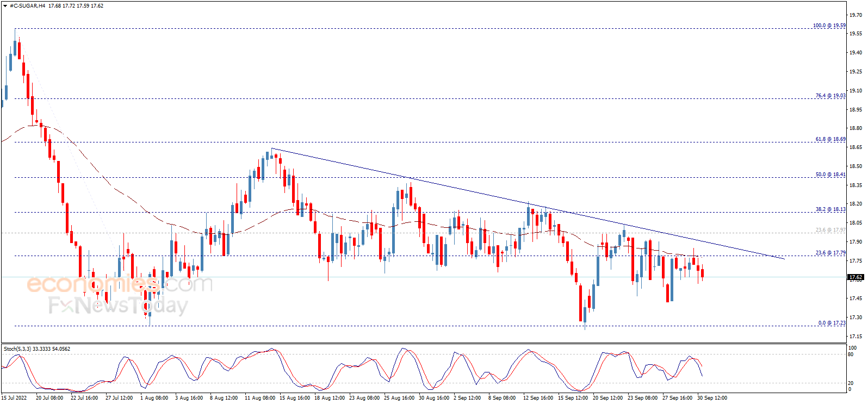Click price axis value 18.35
Viewport: 868px width, 404px height.
(855, 185)
